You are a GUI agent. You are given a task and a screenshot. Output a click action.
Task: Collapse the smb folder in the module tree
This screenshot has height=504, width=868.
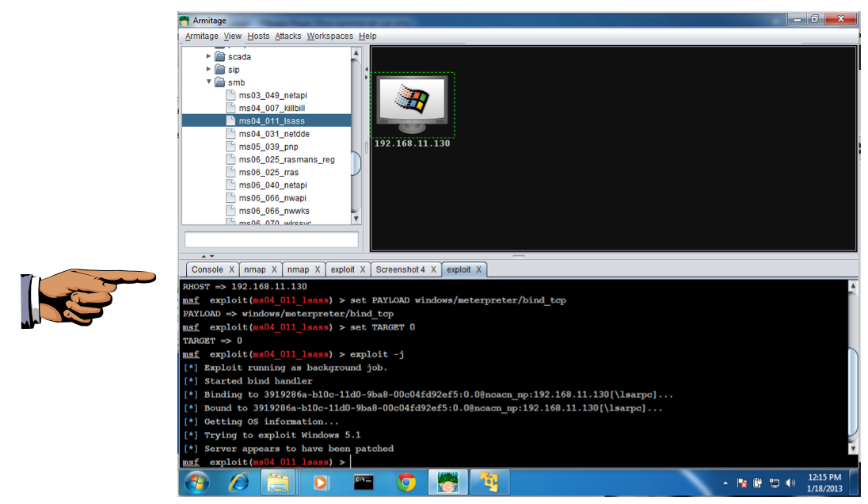click(209, 82)
